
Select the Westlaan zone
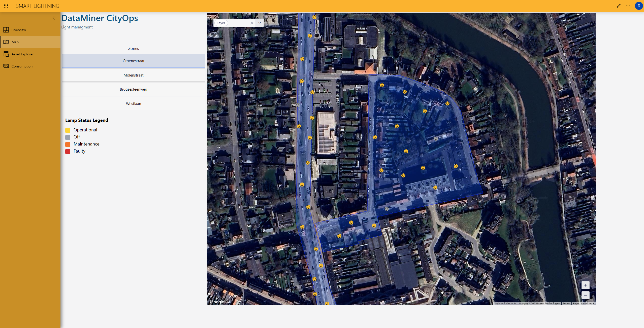click(133, 104)
